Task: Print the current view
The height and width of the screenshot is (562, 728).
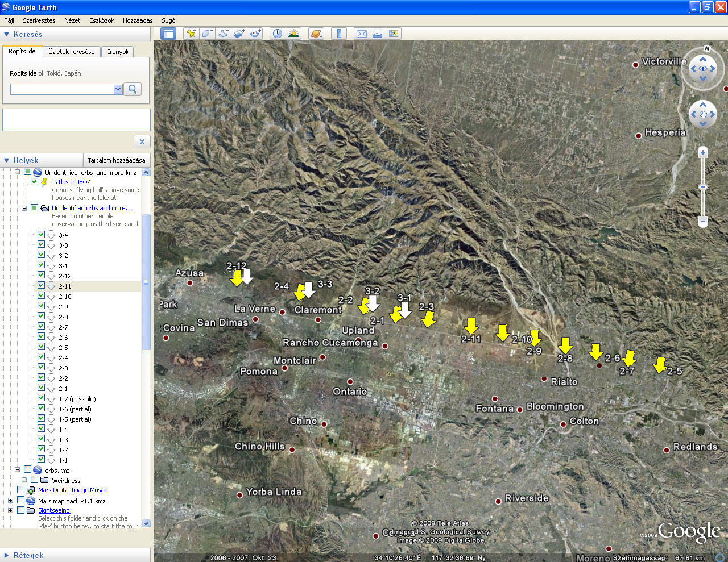Action: point(377,34)
